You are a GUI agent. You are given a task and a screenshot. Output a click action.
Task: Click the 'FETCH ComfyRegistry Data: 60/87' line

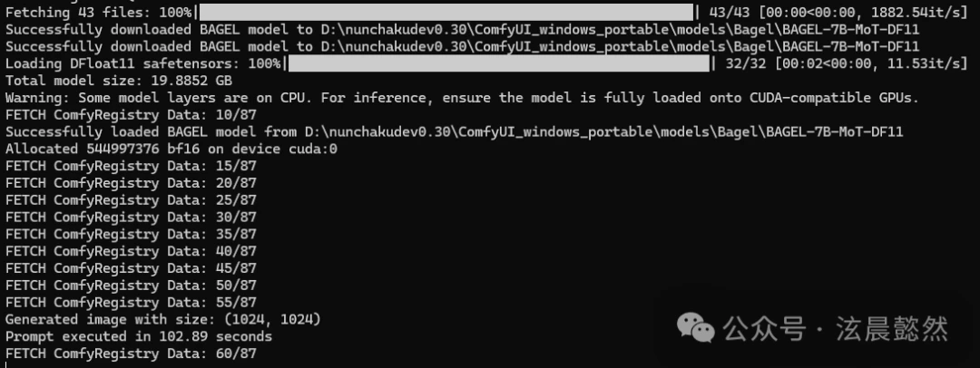pyautogui.click(x=131, y=353)
